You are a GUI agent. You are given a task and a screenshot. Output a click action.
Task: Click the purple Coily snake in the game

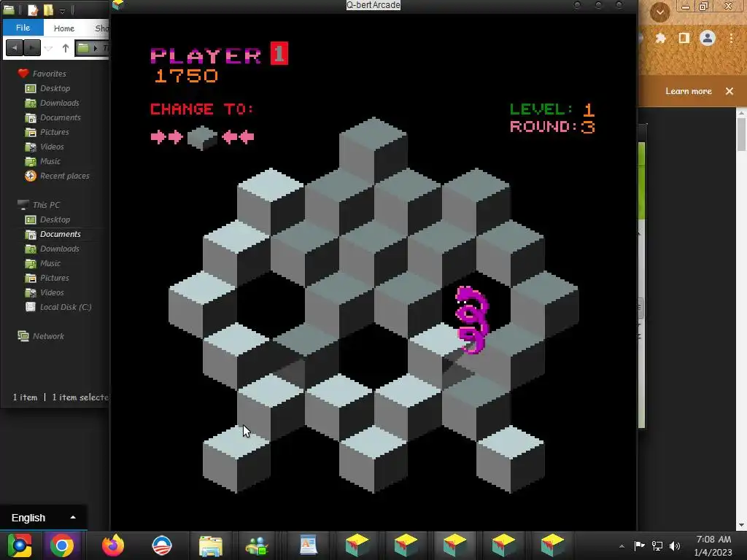(472, 320)
